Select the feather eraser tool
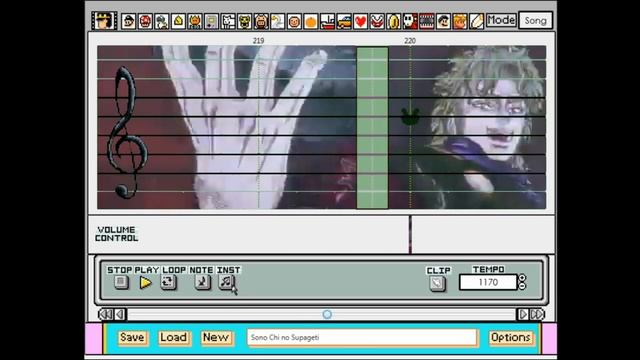Image resolution: width=640 pixels, height=360 pixels. pyautogui.click(x=476, y=21)
